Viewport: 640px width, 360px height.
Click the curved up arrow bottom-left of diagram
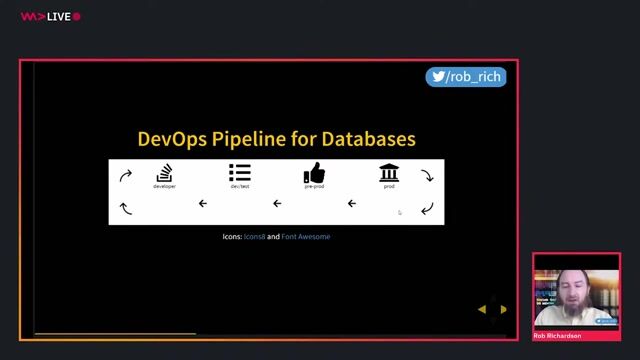[x=126, y=209]
